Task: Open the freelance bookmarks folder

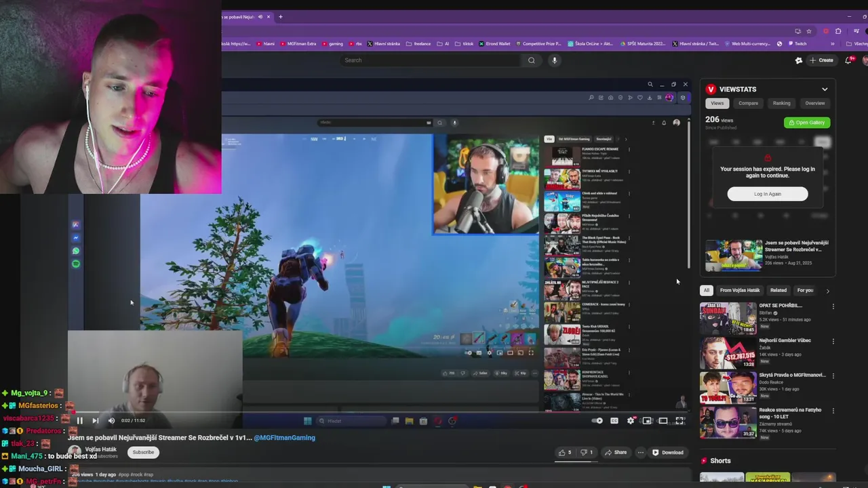Action: click(x=418, y=43)
